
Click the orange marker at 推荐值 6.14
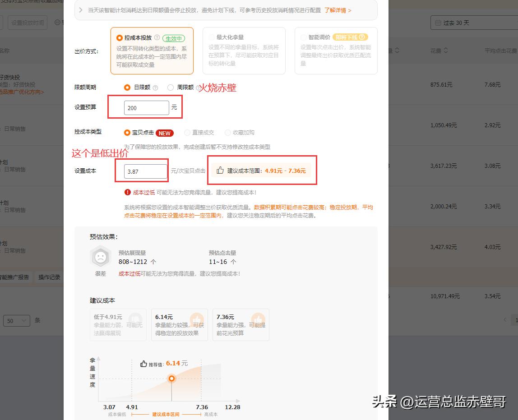(171, 379)
